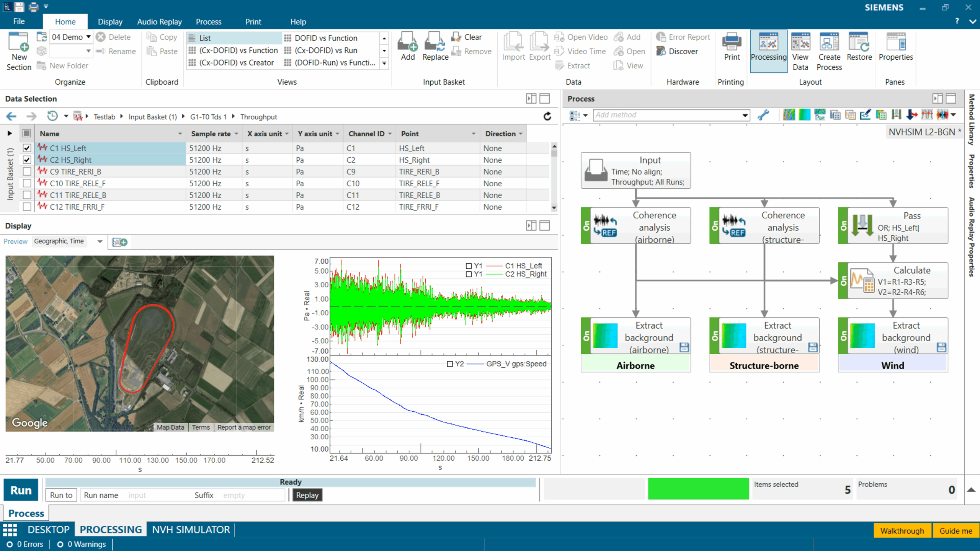Toggle On switch for Pass method
The height and width of the screenshot is (551, 980).
[843, 226]
